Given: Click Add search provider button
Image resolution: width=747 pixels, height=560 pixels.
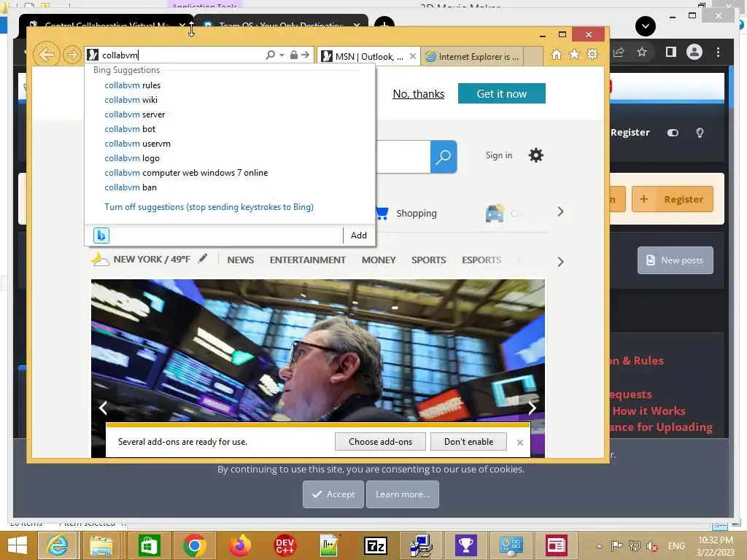Looking at the screenshot, I should point(359,236).
